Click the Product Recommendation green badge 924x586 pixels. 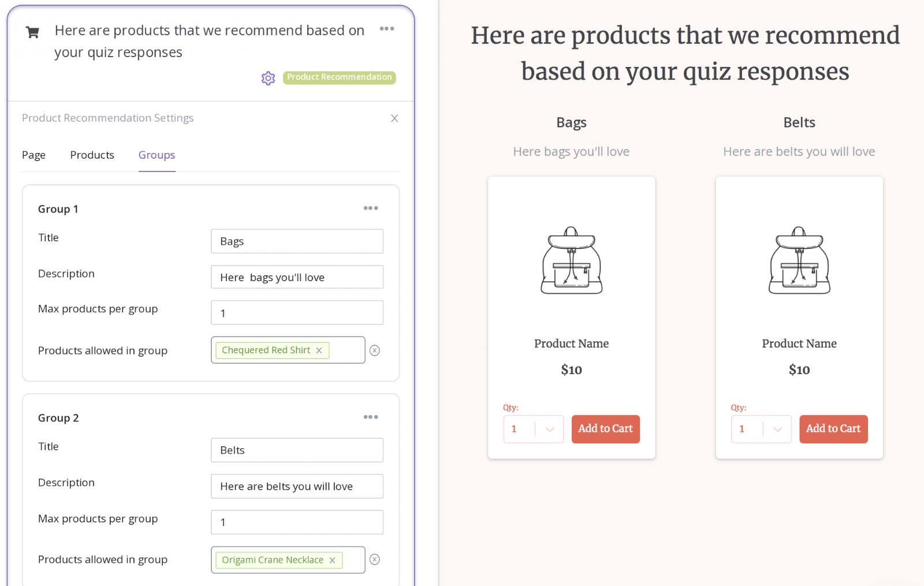pyautogui.click(x=340, y=77)
